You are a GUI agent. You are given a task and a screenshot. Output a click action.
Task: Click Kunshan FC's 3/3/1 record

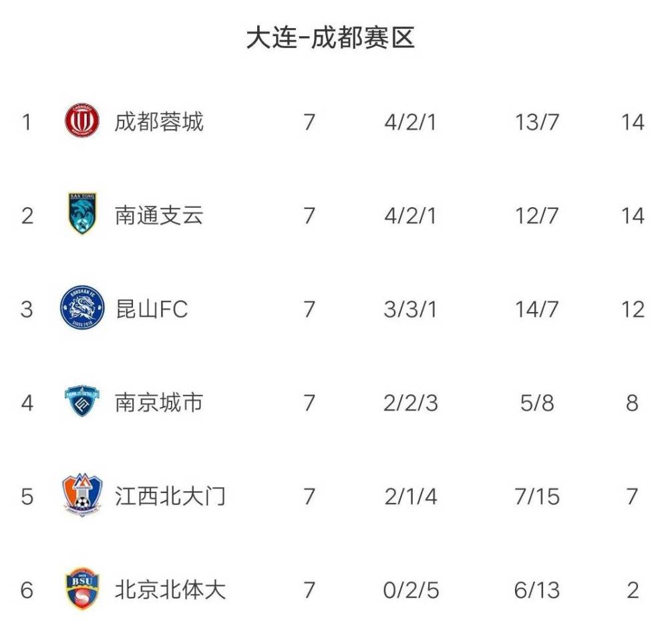(410, 309)
